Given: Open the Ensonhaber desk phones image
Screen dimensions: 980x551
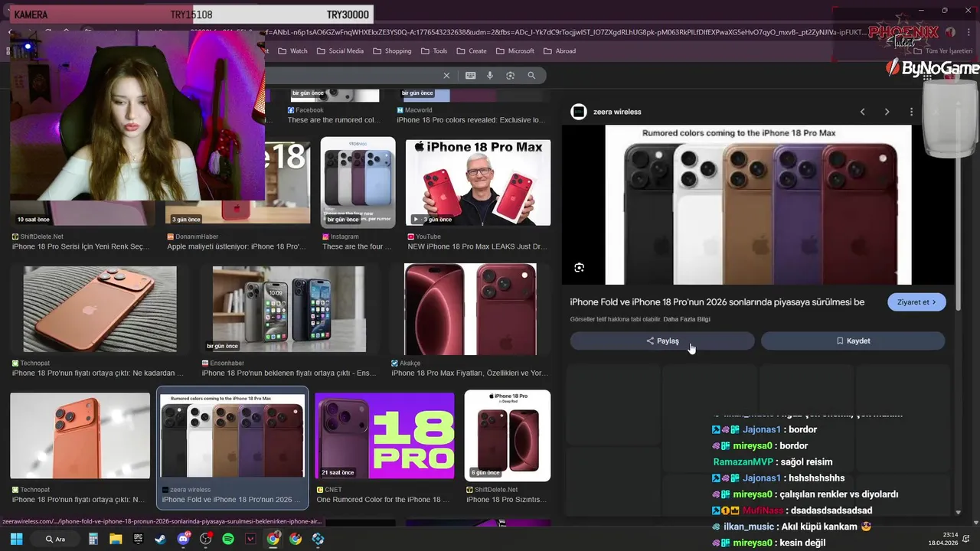Looking at the screenshot, I should click(289, 309).
